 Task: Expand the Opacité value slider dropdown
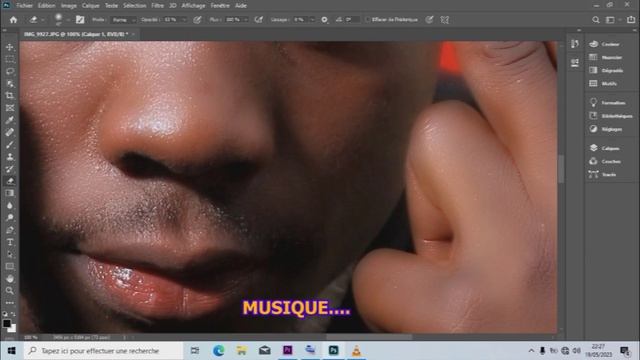coord(184,20)
